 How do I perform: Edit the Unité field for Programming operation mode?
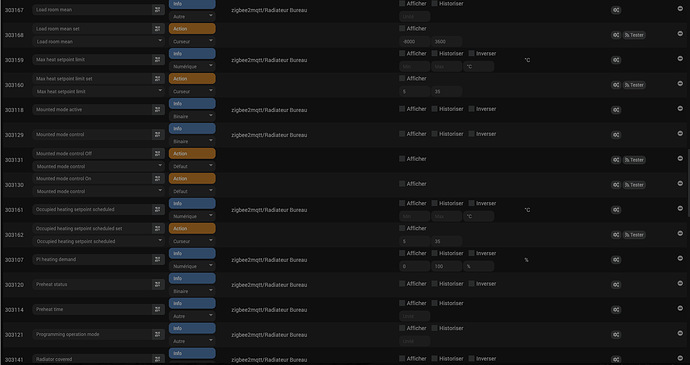pos(415,341)
